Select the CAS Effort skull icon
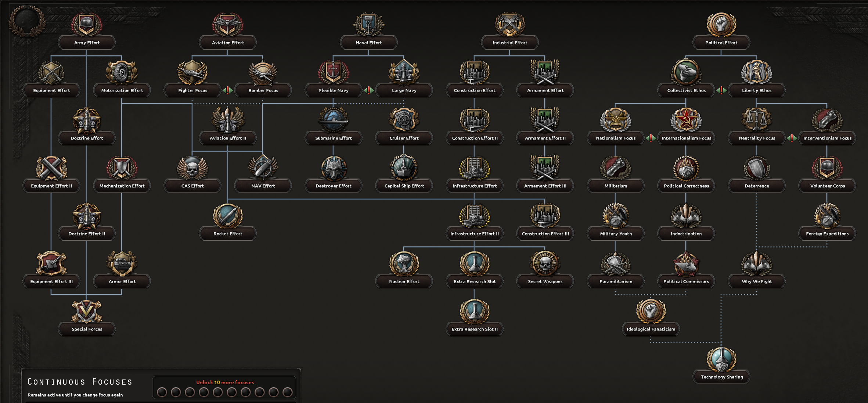Viewport: 868px width, 403px height. coord(192,168)
